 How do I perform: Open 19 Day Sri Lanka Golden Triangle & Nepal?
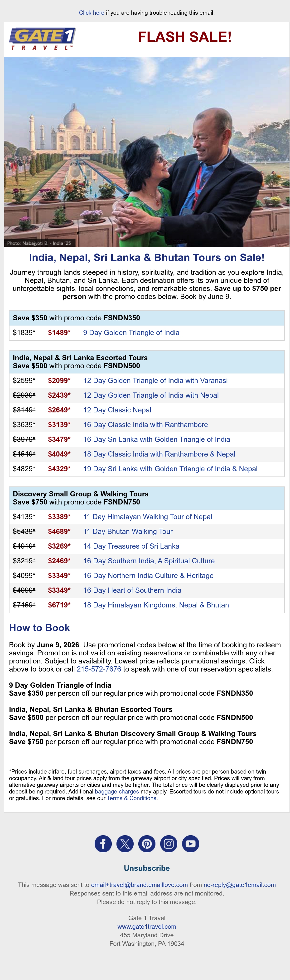pyautogui.click(x=170, y=469)
